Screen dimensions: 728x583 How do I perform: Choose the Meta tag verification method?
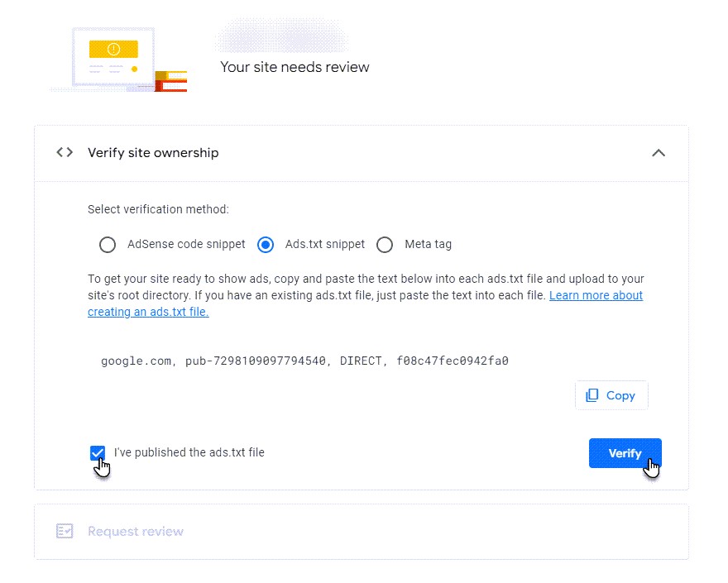tap(385, 245)
